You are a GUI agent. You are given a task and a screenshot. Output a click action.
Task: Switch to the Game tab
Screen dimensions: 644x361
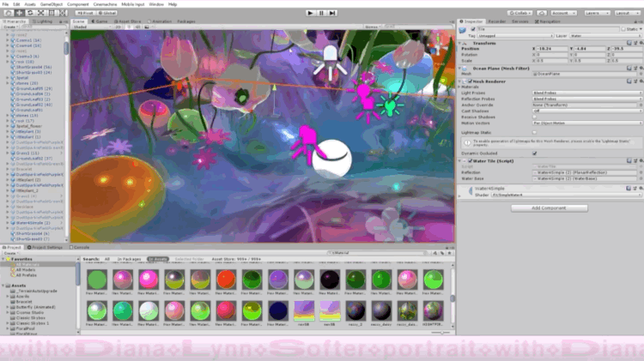tap(100, 21)
